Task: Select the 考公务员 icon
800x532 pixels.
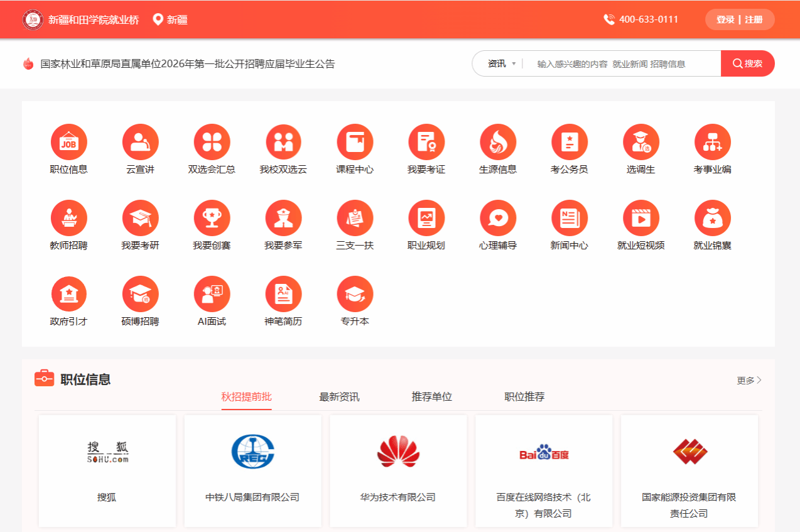Action: [569, 142]
